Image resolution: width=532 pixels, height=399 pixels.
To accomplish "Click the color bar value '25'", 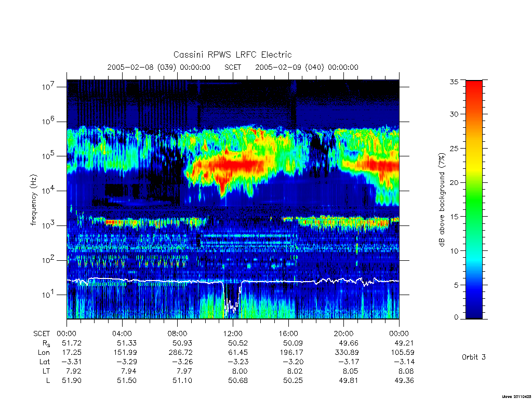I will 454,148.
